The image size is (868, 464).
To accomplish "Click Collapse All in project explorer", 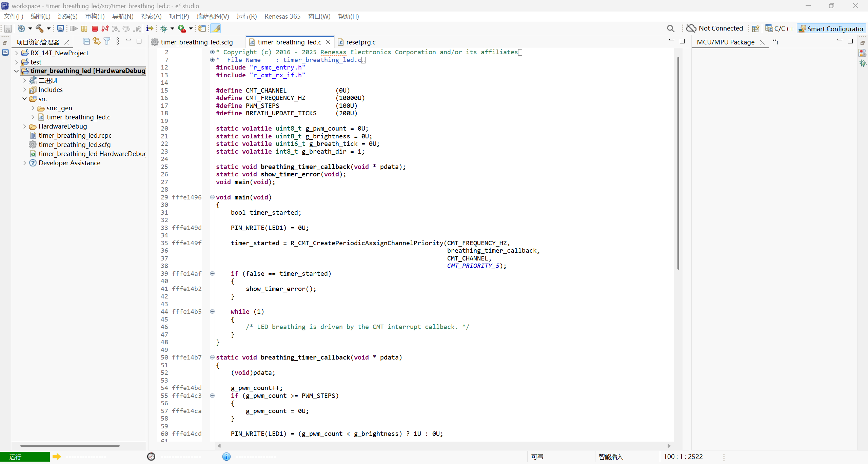I will pos(86,41).
